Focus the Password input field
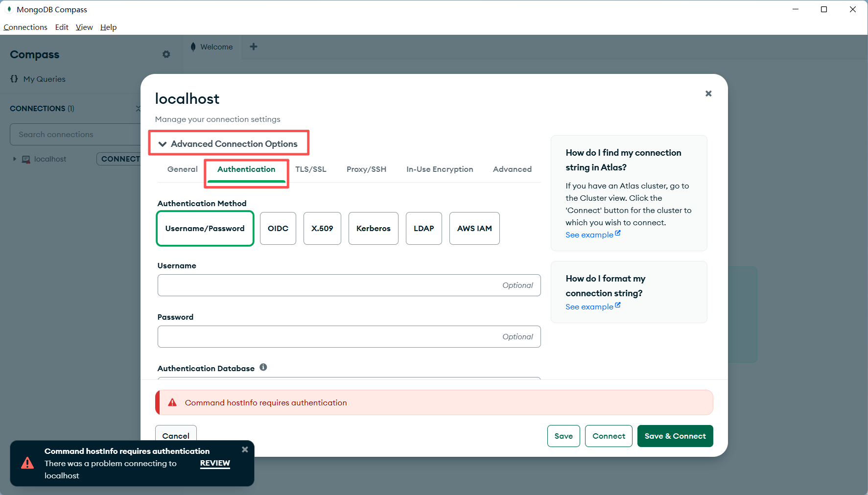This screenshot has width=868, height=495. pos(349,336)
